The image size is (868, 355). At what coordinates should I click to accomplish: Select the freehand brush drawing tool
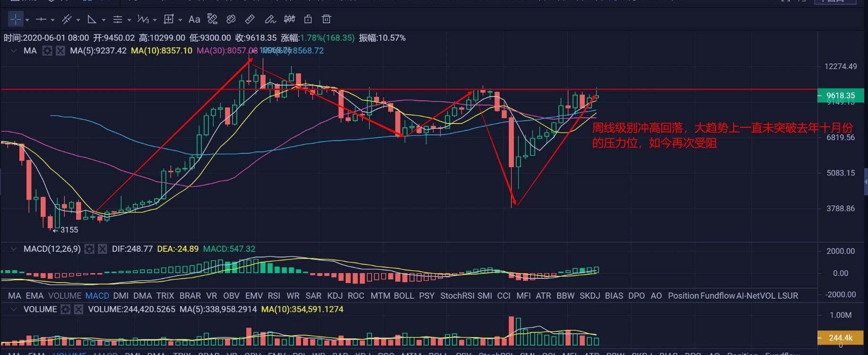pos(270,19)
